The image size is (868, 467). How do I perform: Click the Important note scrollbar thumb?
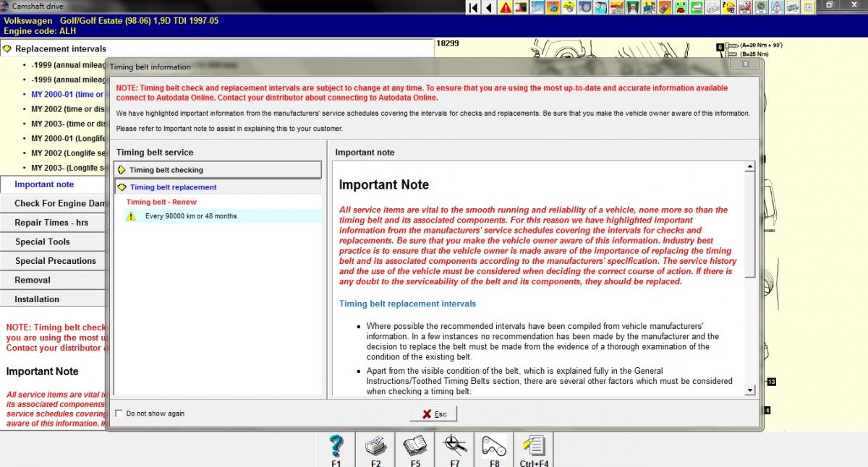749,225
